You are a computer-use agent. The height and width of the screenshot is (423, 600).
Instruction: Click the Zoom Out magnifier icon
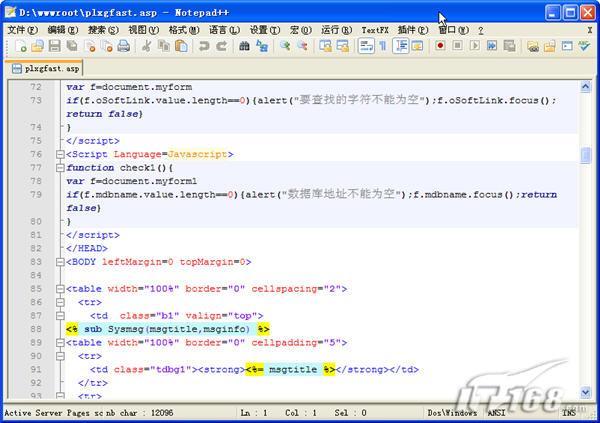tap(302, 46)
